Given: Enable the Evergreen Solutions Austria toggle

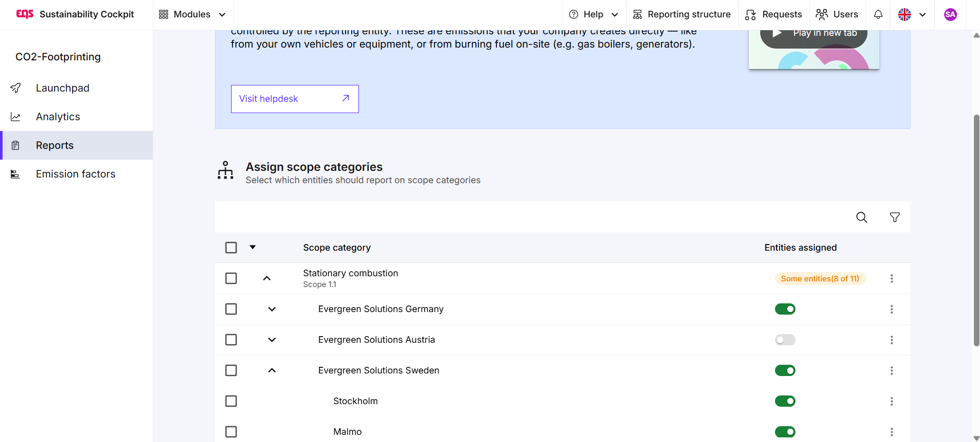Looking at the screenshot, I should pyautogui.click(x=785, y=340).
